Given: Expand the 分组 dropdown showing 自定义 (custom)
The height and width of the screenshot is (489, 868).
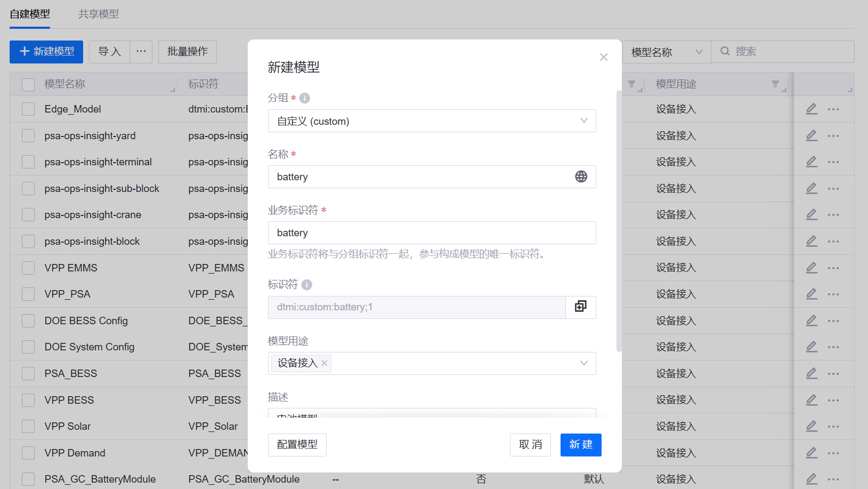Looking at the screenshot, I should pos(432,121).
